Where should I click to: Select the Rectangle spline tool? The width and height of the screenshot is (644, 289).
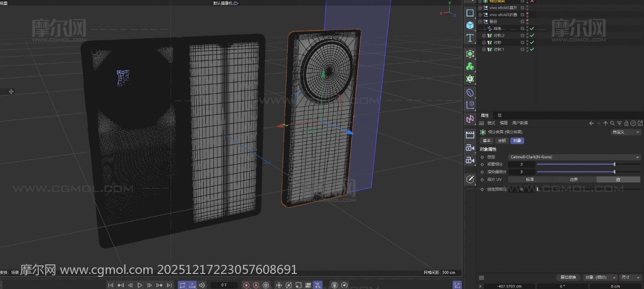pyautogui.click(x=470, y=13)
